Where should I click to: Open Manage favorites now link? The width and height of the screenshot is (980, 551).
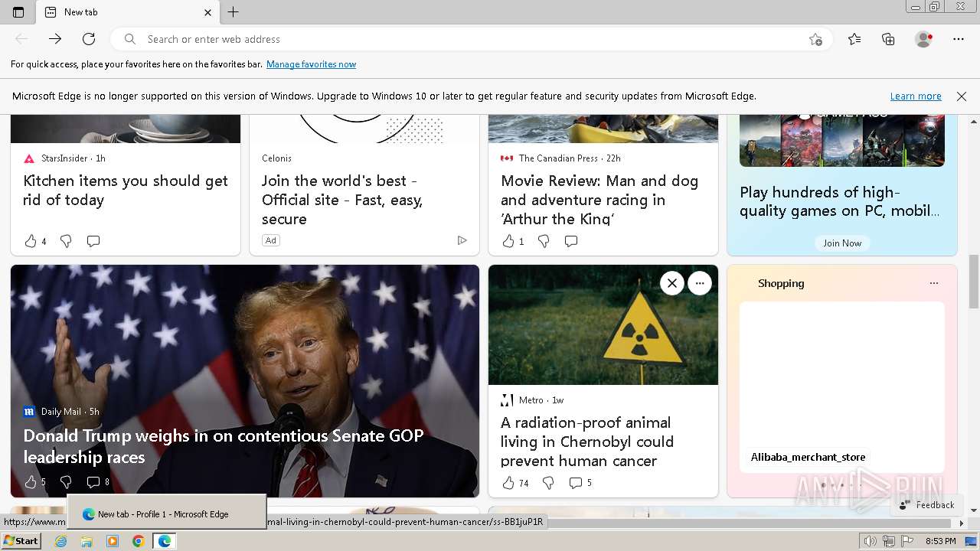pyautogui.click(x=311, y=64)
